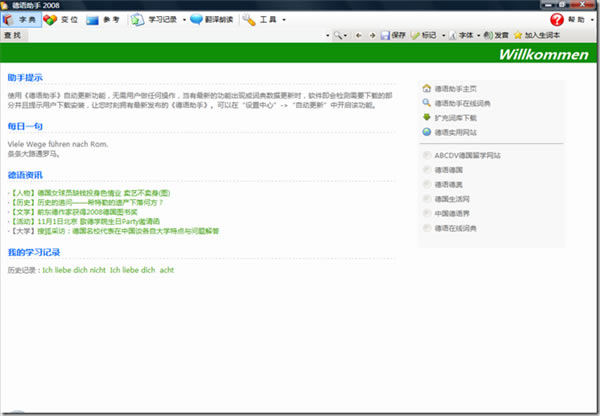Screen dimensions: 600x416
Task: Click the magnifier zoom icon in toolbar
Action: [338, 36]
